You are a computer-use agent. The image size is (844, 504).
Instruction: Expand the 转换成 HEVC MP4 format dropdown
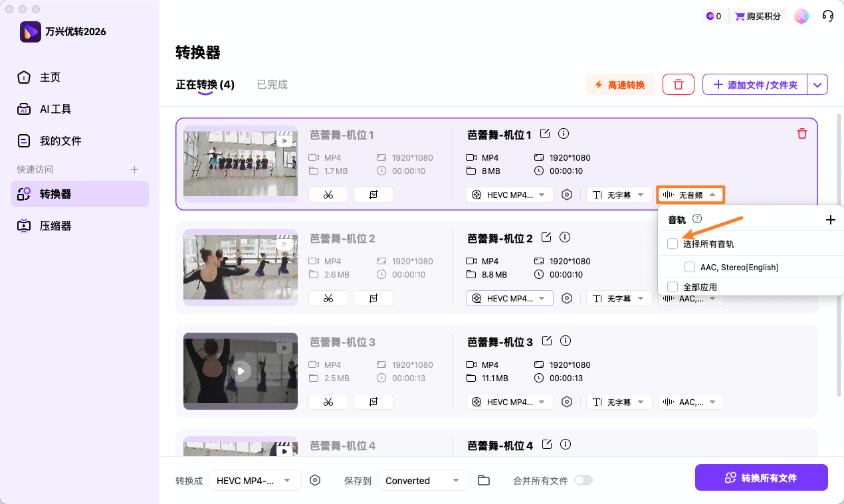point(255,480)
